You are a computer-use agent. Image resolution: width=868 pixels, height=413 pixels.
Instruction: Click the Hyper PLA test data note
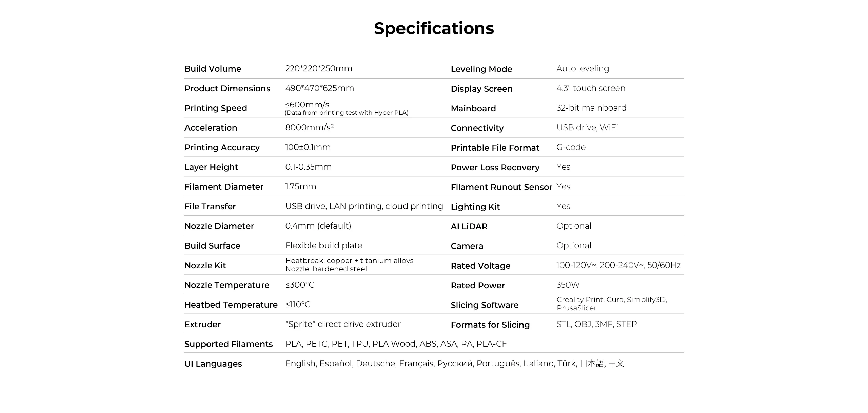(347, 113)
